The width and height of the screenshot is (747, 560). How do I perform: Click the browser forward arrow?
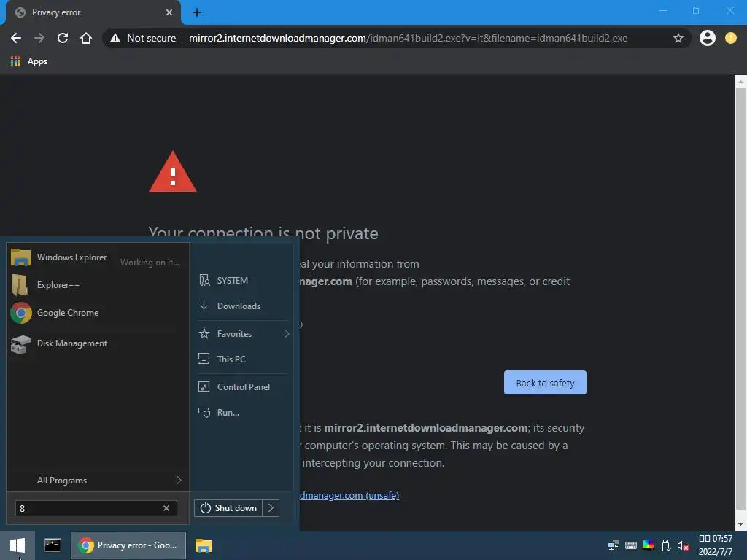coord(39,38)
